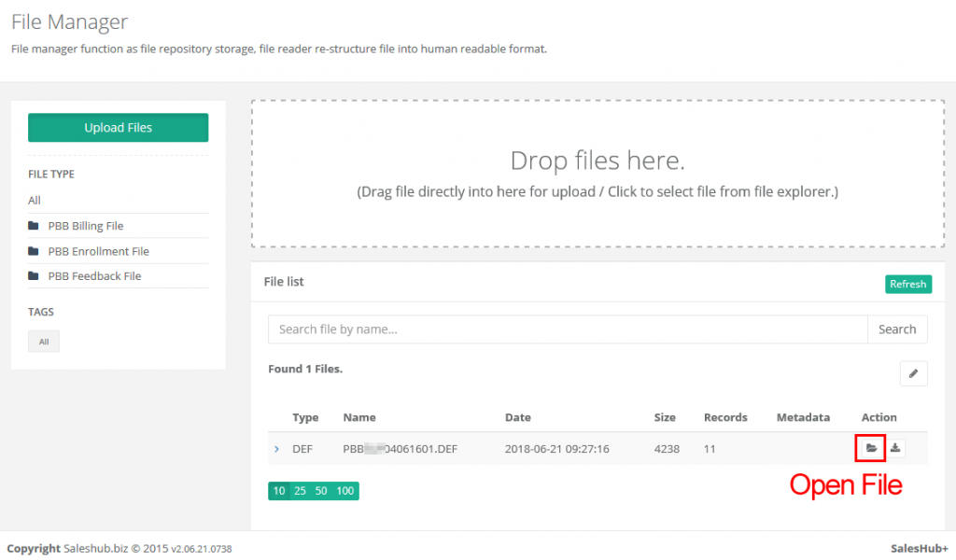Click the pencil edit icon button
This screenshot has height=560, width=956.
point(913,374)
